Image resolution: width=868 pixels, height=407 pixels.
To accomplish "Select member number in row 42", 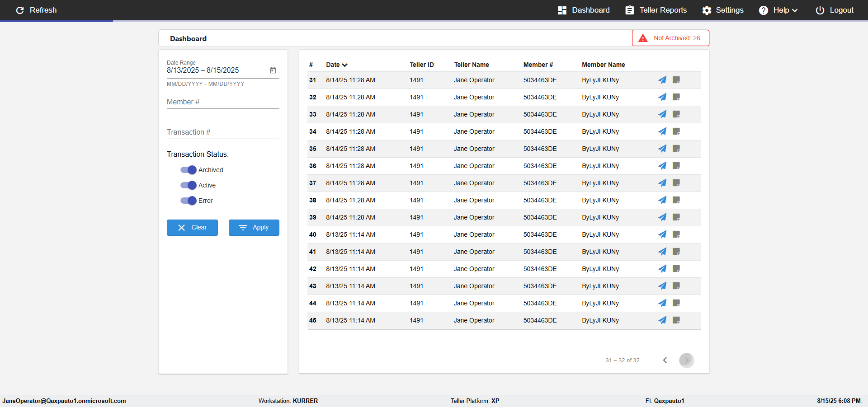I will [540, 269].
